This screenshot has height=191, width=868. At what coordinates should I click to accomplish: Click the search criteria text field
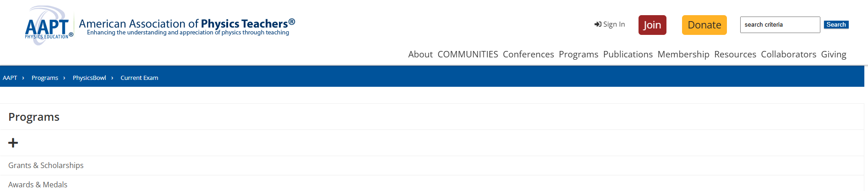coord(780,25)
